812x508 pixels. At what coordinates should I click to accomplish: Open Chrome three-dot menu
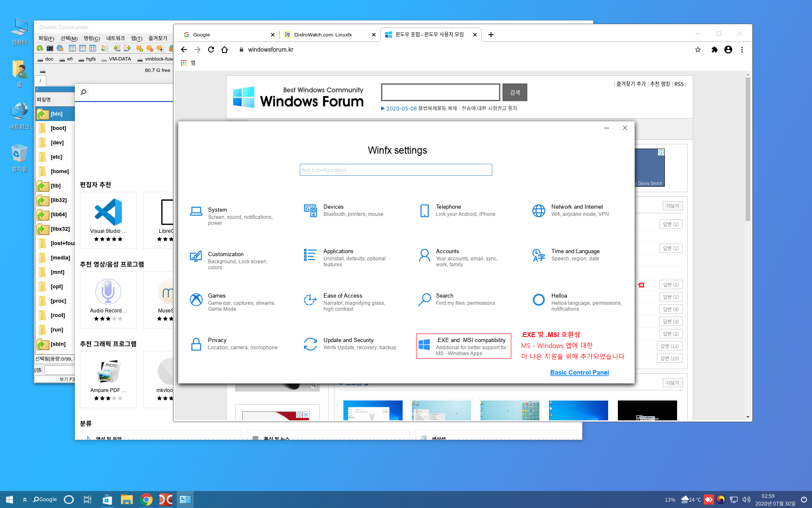pyautogui.click(x=742, y=50)
